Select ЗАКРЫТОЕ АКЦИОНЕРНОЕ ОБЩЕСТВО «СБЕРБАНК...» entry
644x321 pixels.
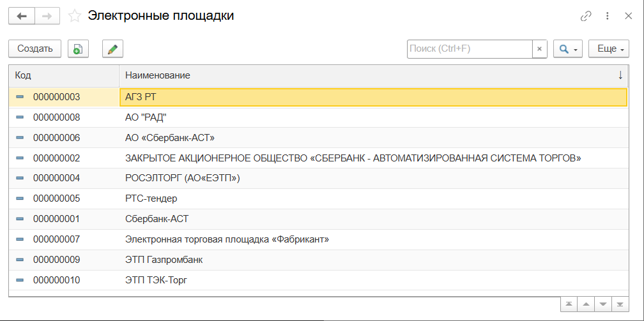pyautogui.click(x=374, y=158)
